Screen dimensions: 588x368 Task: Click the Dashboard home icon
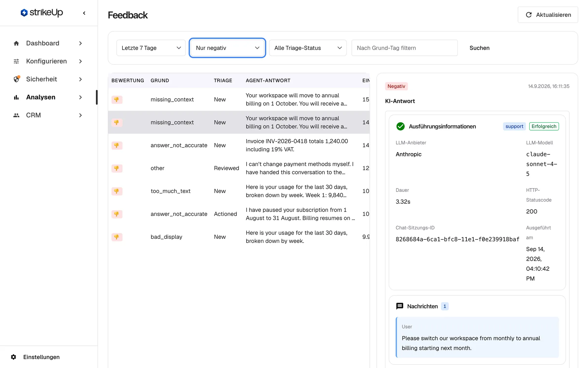tap(16, 43)
